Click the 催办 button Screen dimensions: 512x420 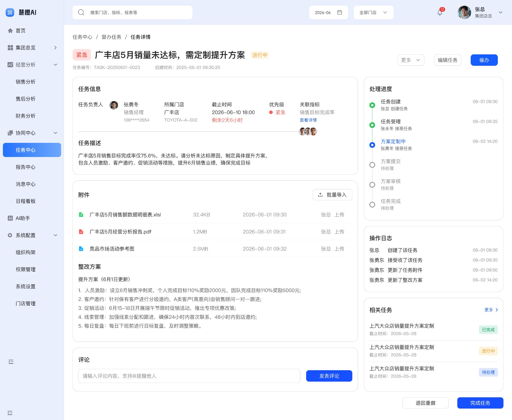click(x=484, y=60)
